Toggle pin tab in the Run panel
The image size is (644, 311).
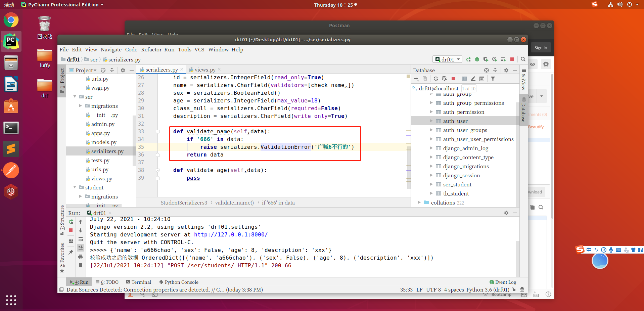[x=71, y=252]
